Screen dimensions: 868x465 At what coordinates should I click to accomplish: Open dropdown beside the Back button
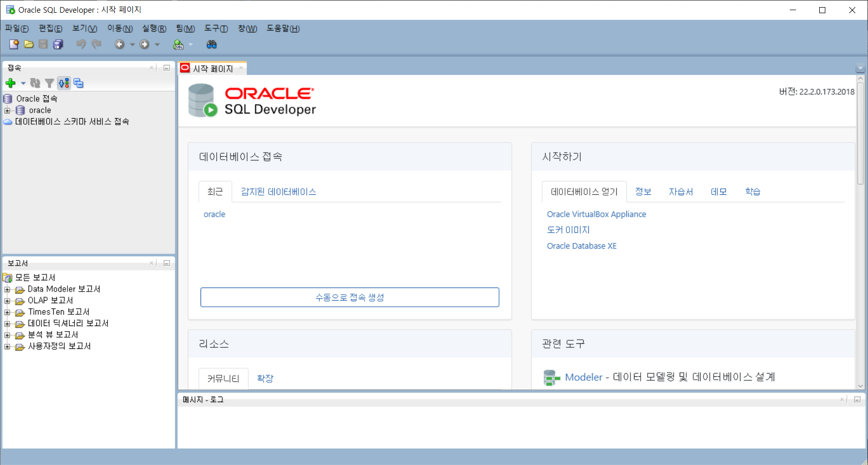point(132,44)
